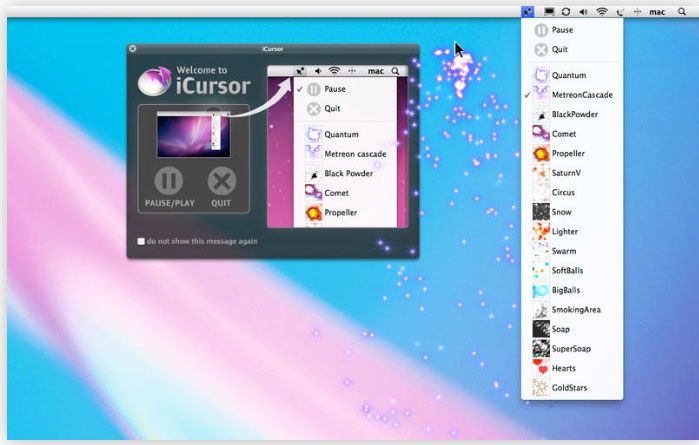Click the Hearts effect icon
Image resolution: width=699 pixels, height=445 pixels.
pos(541,368)
